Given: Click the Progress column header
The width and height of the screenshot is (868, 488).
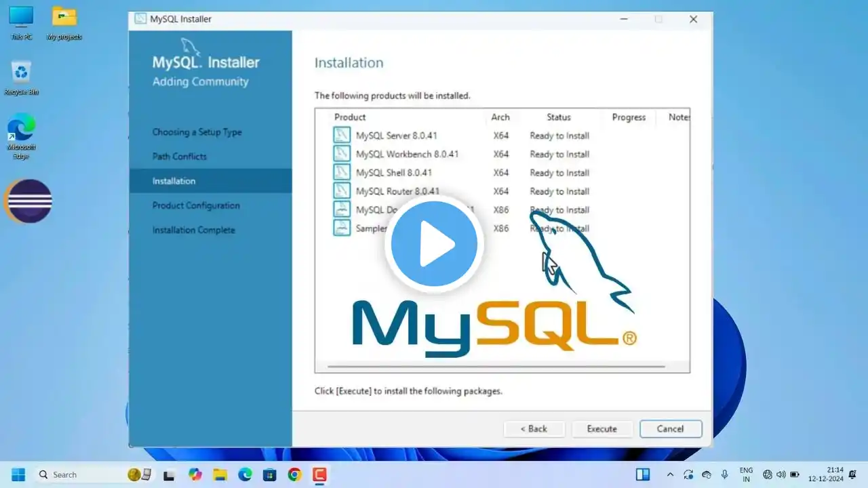Looking at the screenshot, I should point(629,117).
